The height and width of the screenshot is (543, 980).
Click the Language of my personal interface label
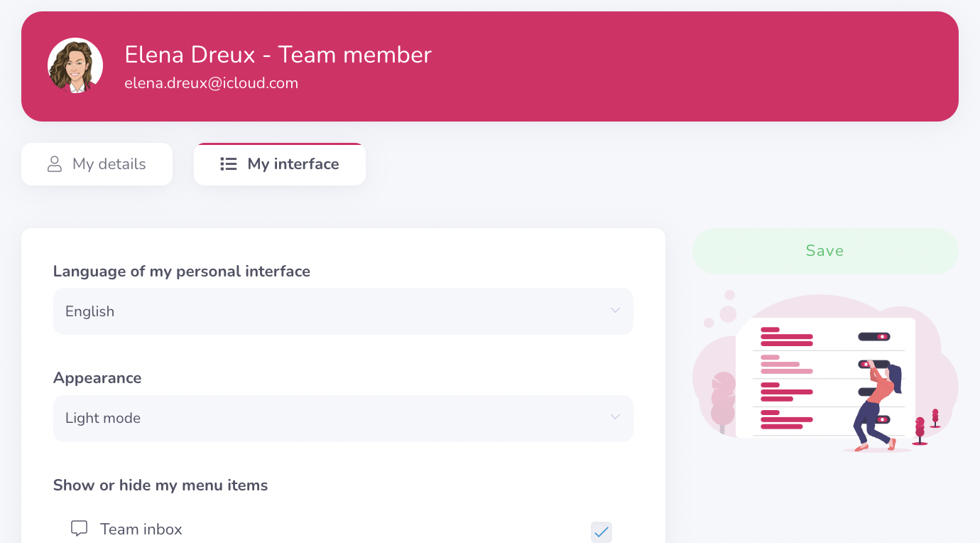click(x=182, y=271)
